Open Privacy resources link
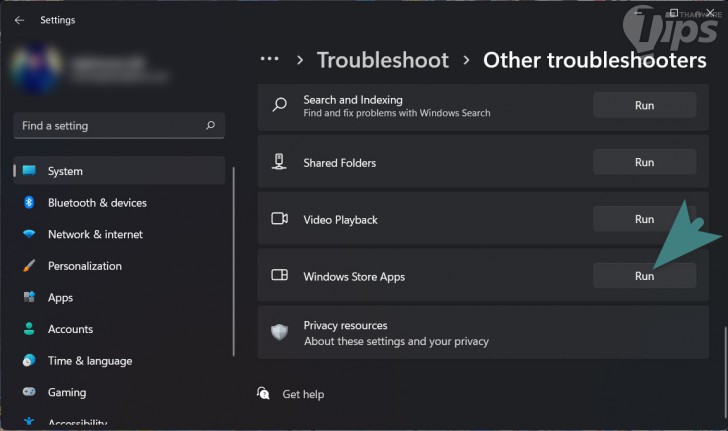Image resolution: width=728 pixels, height=431 pixels. [x=483, y=332]
